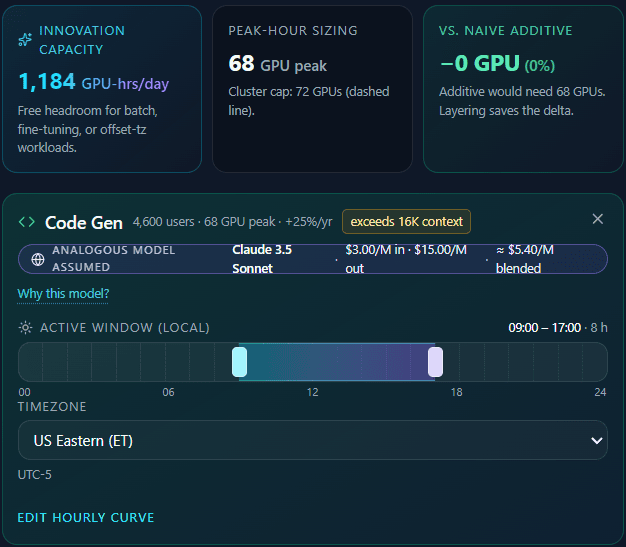The image size is (626, 547).
Task: Click the −0 GPU (0%) value
Action: point(497,64)
